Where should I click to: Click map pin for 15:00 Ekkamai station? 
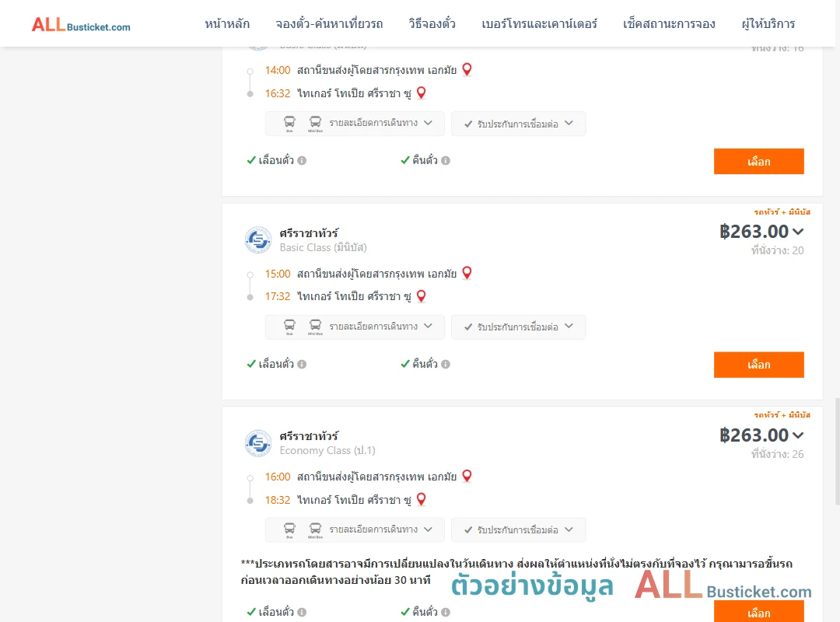coord(467,273)
